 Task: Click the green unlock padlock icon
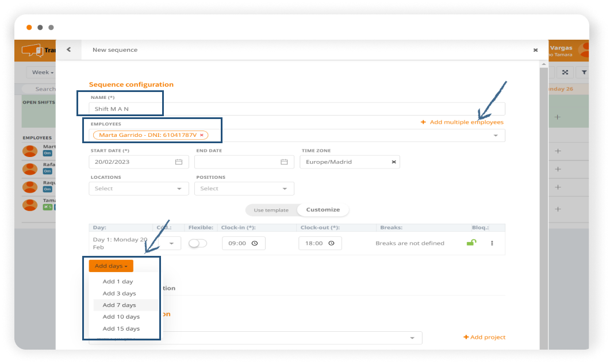click(471, 243)
